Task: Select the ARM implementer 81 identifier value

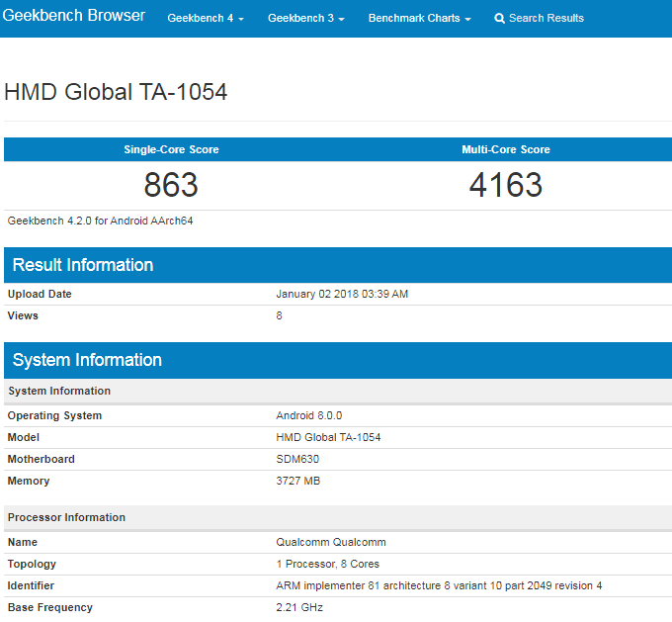Action: tap(439, 585)
